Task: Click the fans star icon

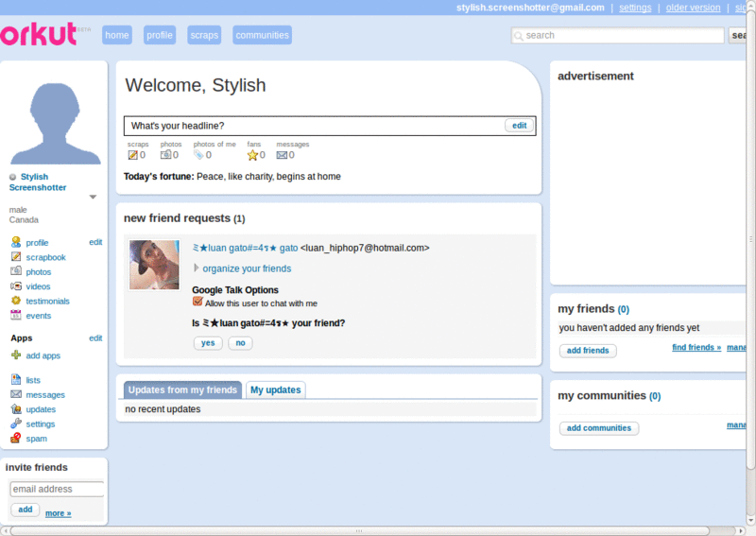Action: [x=252, y=155]
